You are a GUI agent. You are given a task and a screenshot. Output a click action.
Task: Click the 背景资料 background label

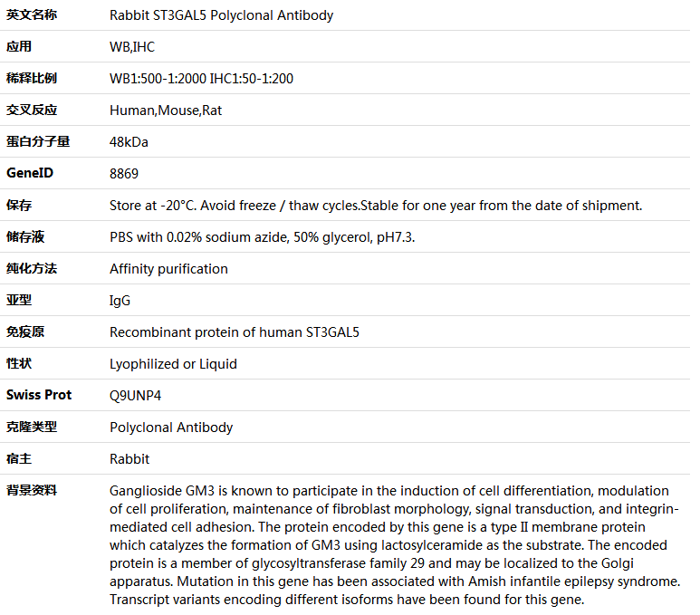pos(32,490)
